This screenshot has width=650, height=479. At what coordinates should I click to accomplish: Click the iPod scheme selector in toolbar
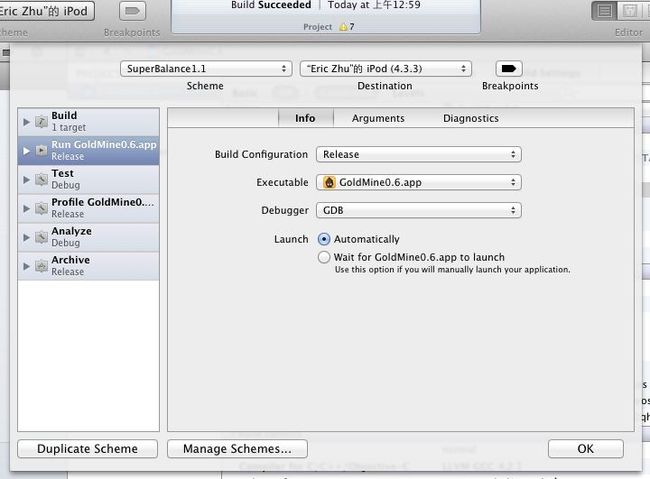click(46, 11)
